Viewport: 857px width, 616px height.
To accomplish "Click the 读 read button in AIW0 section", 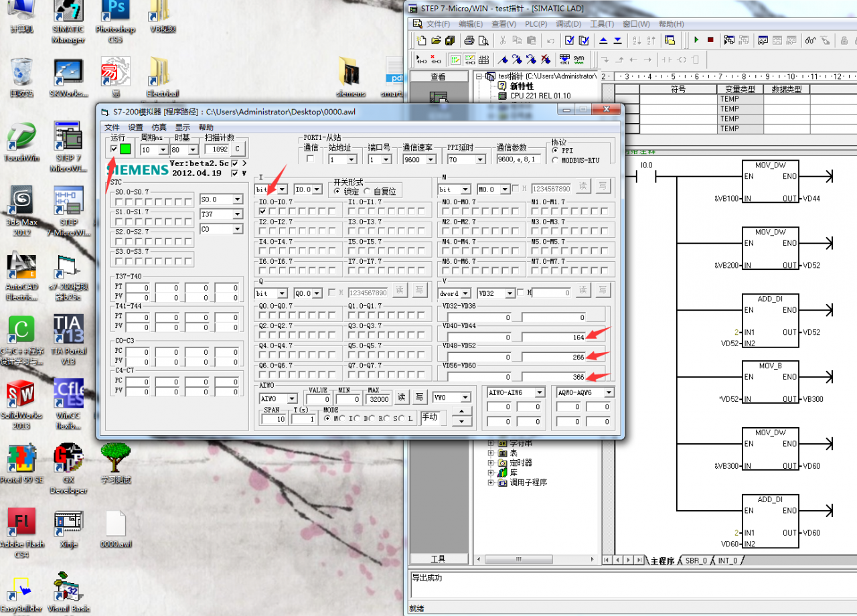I will click(x=401, y=397).
